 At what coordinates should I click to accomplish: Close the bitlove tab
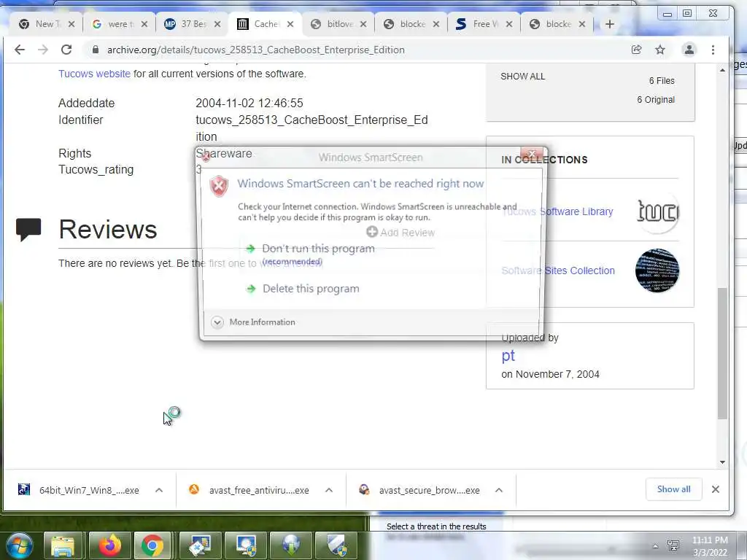click(363, 24)
